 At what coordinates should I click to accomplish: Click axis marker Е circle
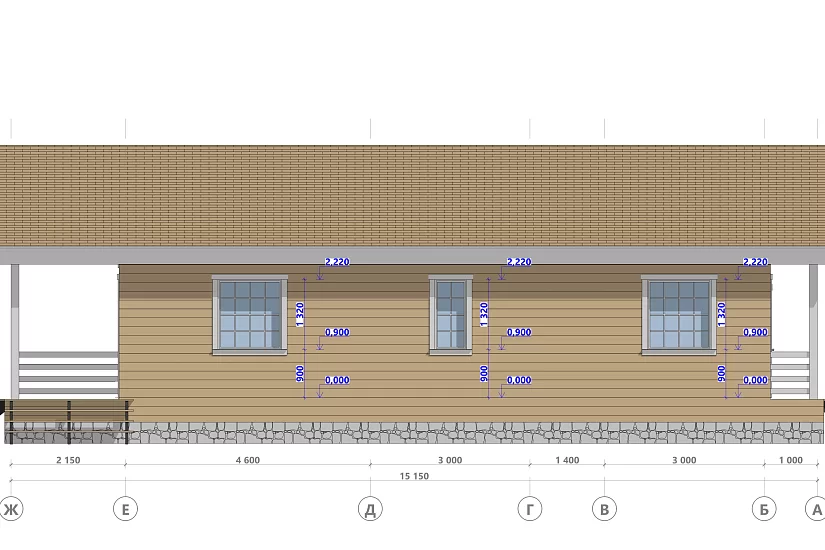[125, 509]
